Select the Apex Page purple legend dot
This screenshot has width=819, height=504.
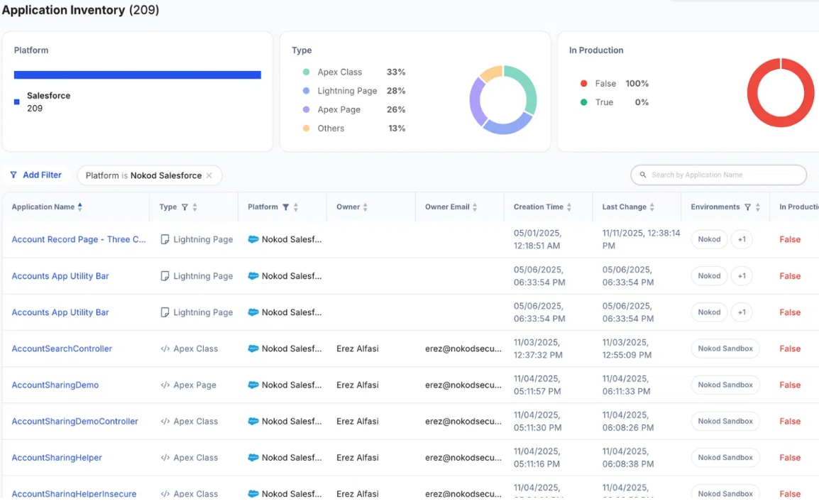point(306,110)
